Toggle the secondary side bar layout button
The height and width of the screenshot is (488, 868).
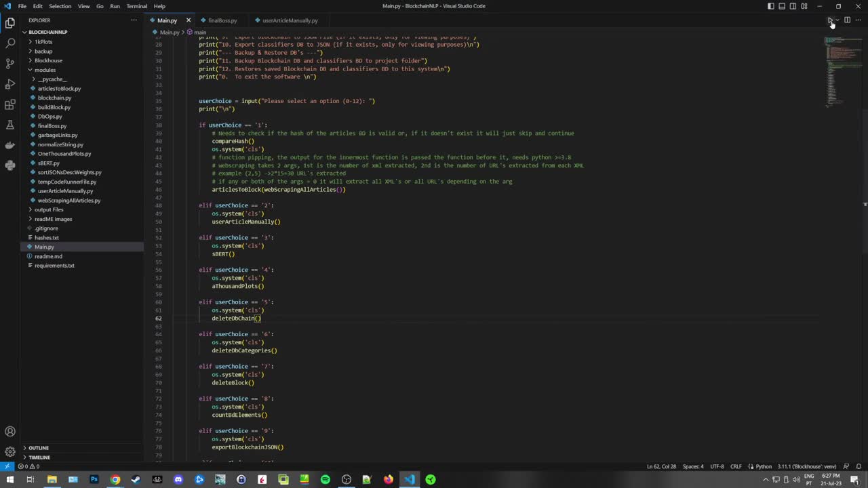(x=793, y=6)
